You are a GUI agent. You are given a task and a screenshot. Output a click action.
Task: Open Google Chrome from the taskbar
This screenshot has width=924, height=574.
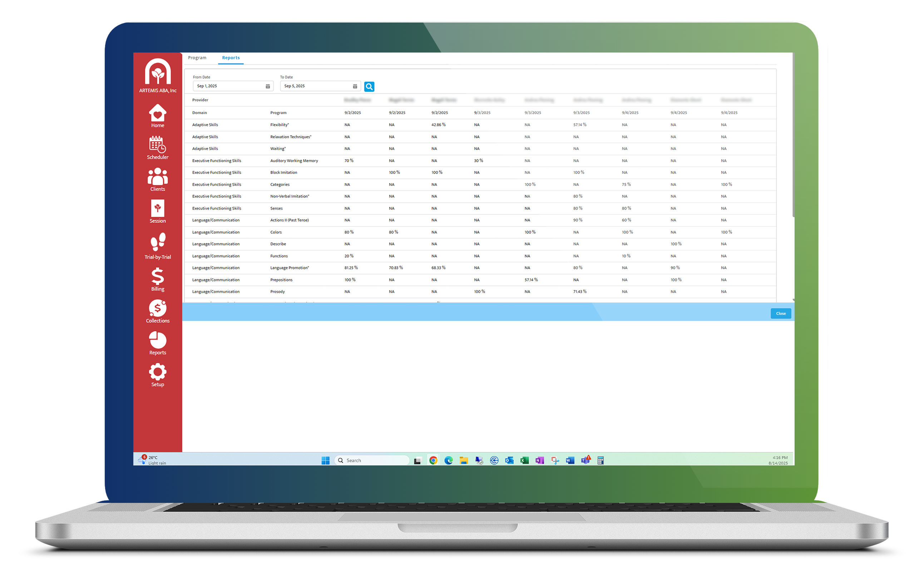point(434,461)
